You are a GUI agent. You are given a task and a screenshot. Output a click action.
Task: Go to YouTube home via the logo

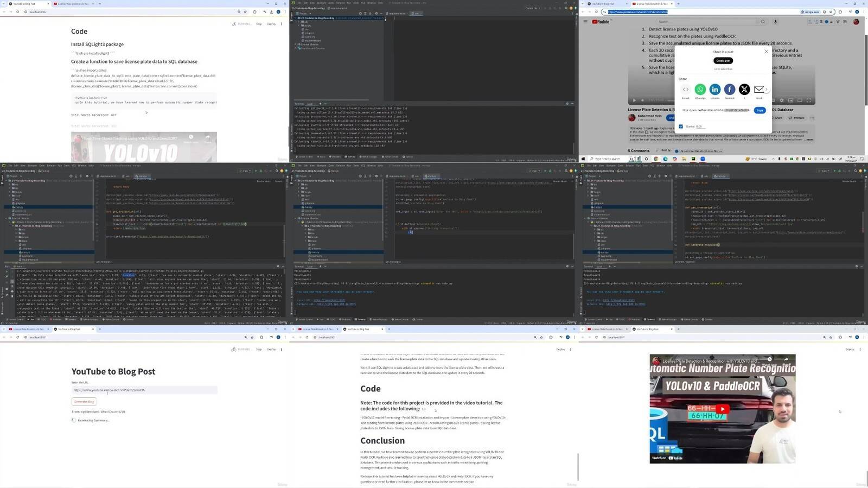click(x=601, y=22)
